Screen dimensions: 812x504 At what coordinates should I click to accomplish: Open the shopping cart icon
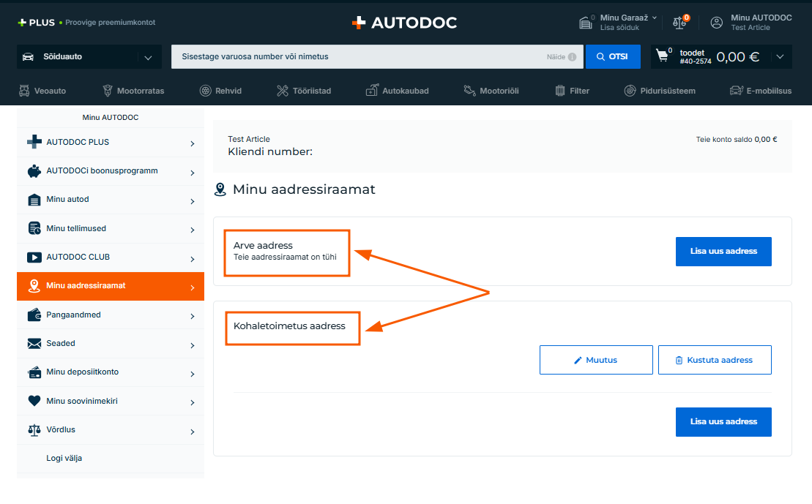click(663, 56)
